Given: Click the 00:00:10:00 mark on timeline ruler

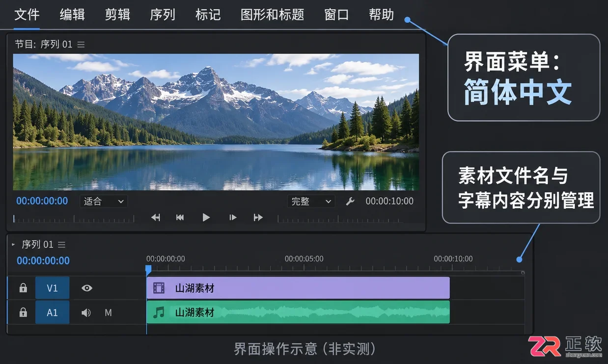Looking at the screenshot, I should 453,259.
